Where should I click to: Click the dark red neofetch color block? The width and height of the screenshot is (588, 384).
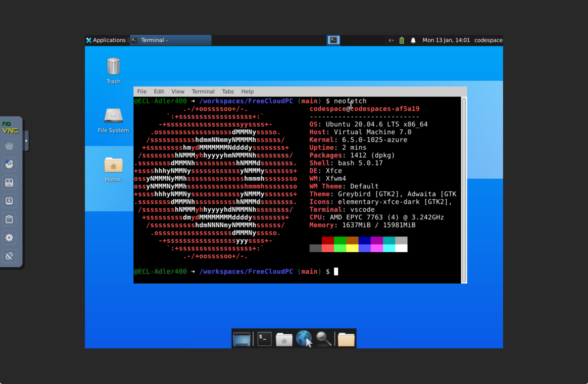(328, 240)
